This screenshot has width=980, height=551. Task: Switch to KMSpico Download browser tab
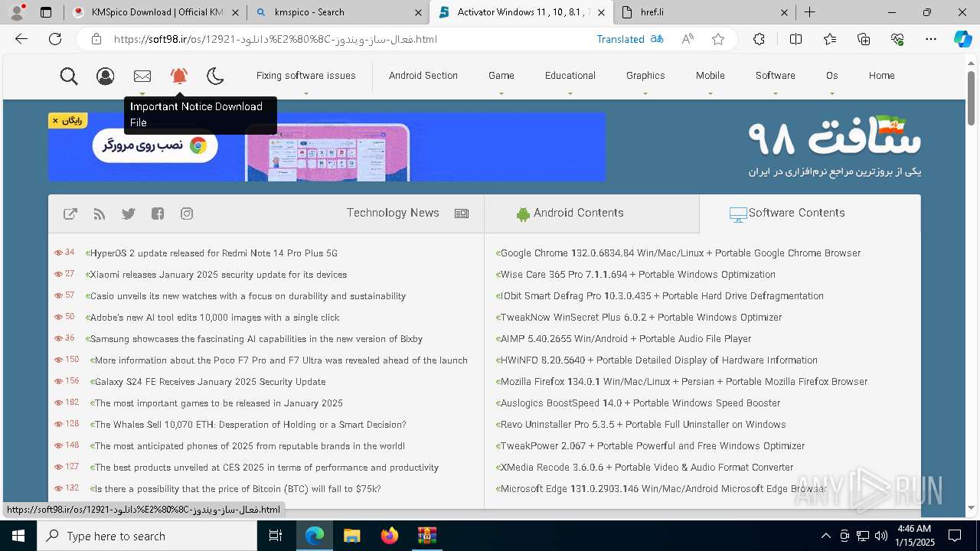(x=155, y=12)
